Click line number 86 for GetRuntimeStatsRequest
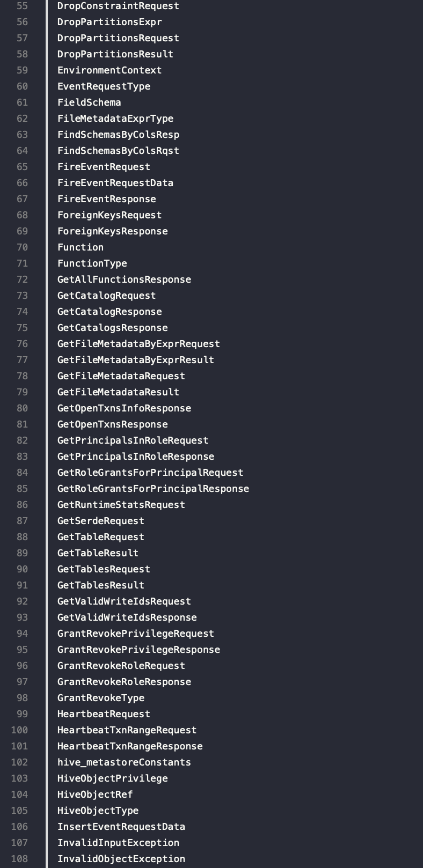The image size is (423, 868). [22, 505]
